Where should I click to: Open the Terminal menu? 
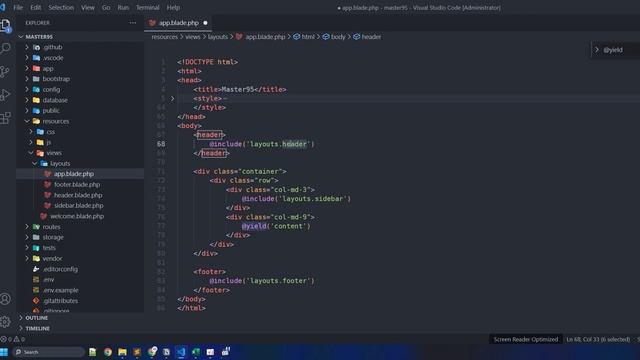[148, 7]
